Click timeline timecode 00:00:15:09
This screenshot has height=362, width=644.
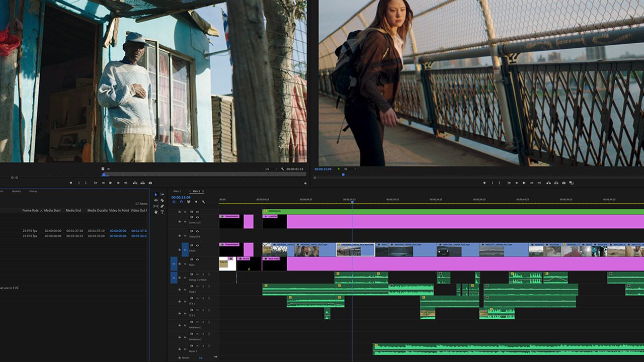181,197
